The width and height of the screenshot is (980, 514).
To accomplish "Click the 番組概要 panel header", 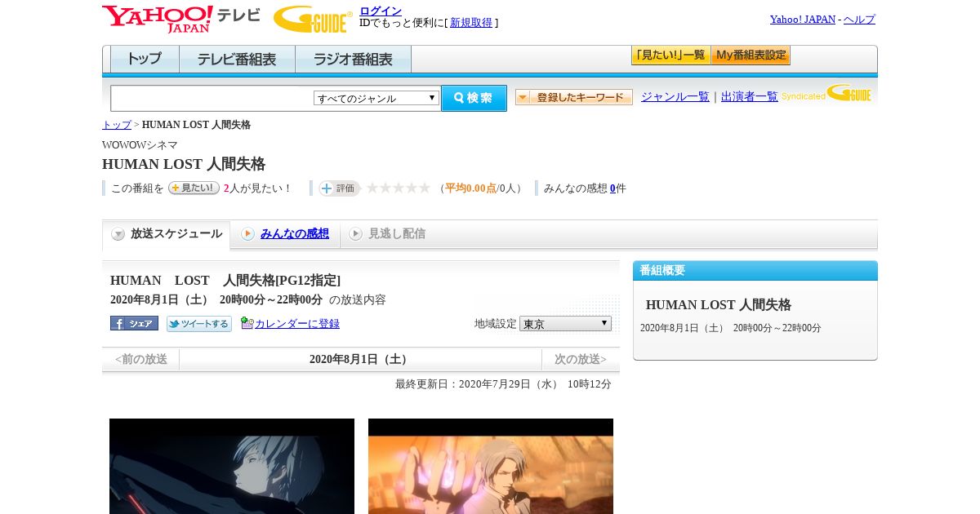I will 755,271.
